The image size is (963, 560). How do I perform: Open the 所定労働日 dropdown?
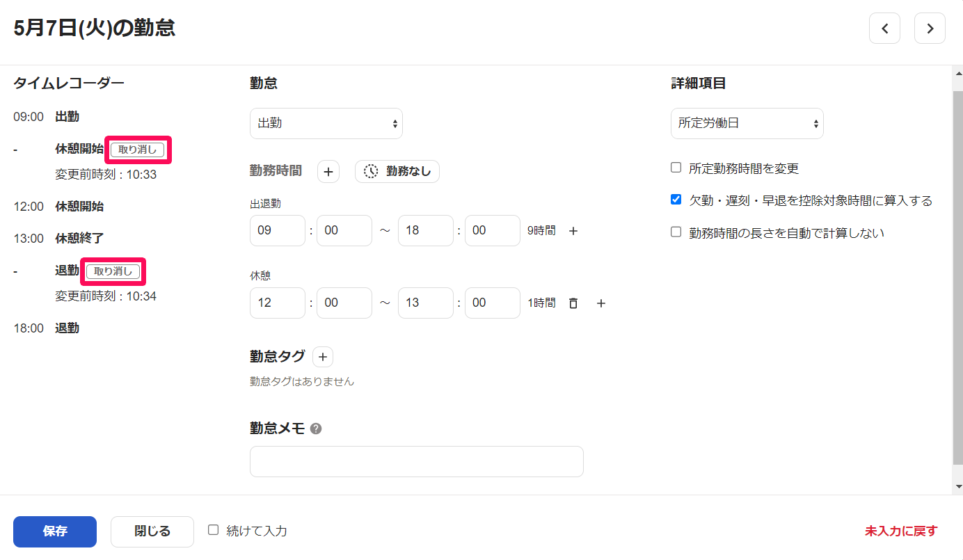[747, 123]
